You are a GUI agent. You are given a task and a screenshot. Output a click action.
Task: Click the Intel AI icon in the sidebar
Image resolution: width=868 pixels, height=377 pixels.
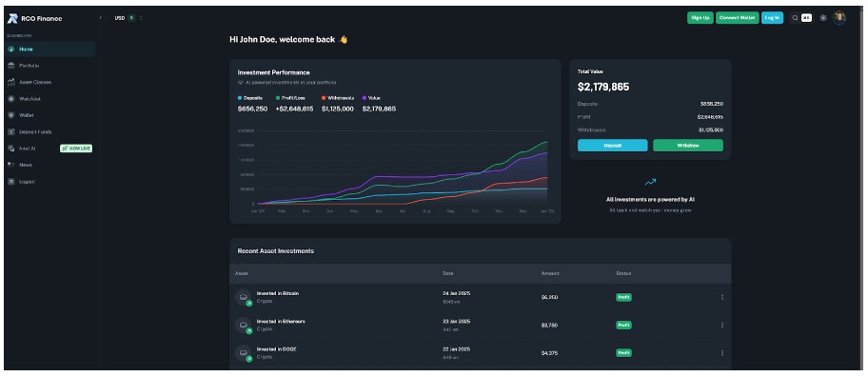coord(11,149)
